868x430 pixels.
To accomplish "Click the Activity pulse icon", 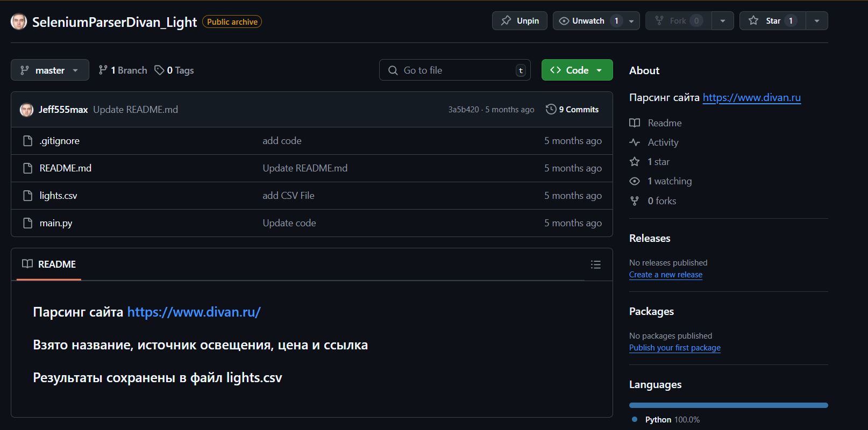I will click(x=635, y=142).
